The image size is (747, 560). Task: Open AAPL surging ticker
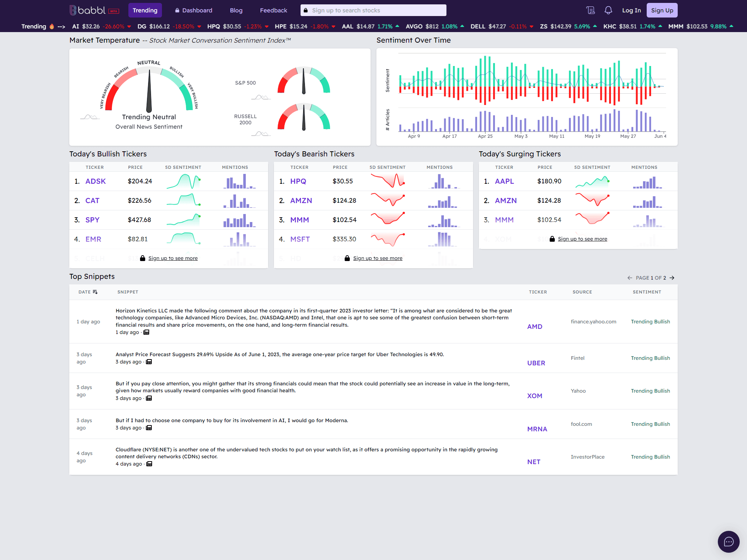(x=504, y=181)
